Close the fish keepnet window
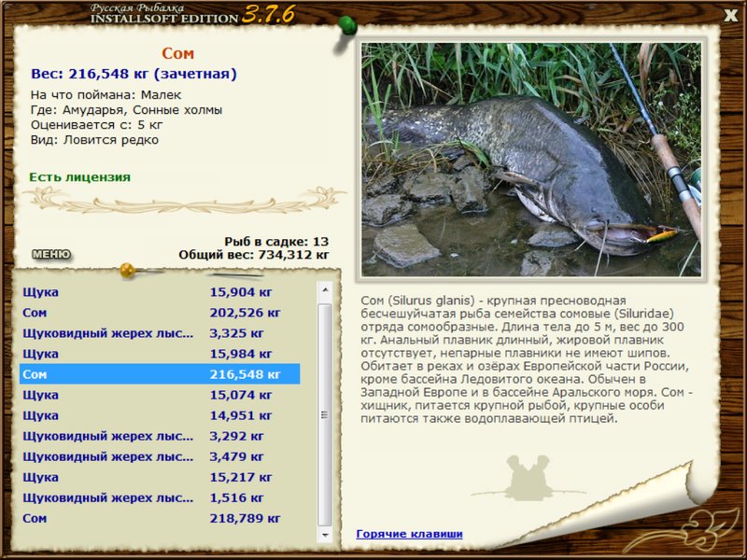The width and height of the screenshot is (747, 560). point(731,16)
